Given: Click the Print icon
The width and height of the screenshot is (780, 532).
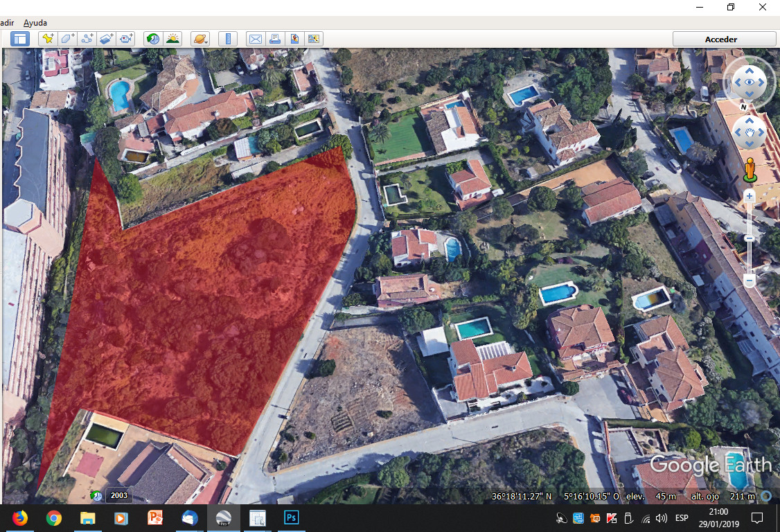Looking at the screenshot, I should point(275,39).
